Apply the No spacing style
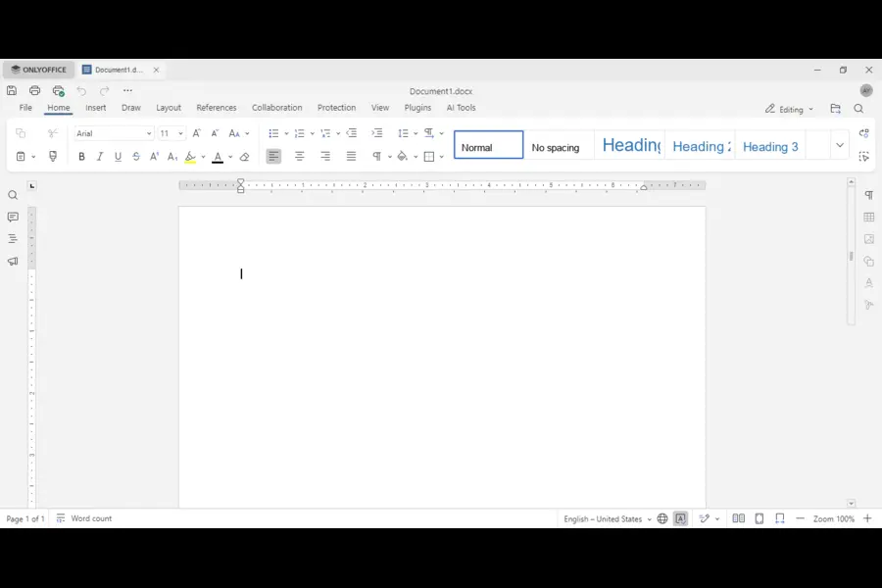This screenshot has height=588, width=882. pos(559,145)
